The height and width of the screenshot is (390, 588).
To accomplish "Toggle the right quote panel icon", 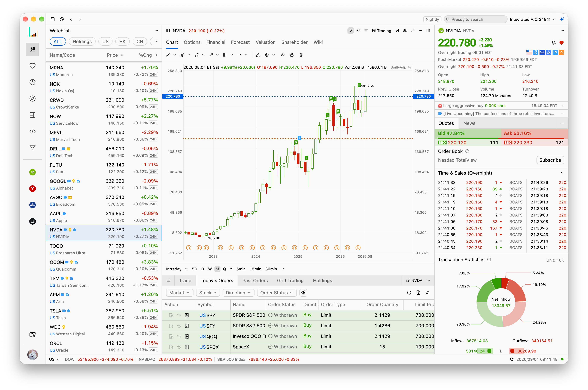I will (x=428, y=31).
